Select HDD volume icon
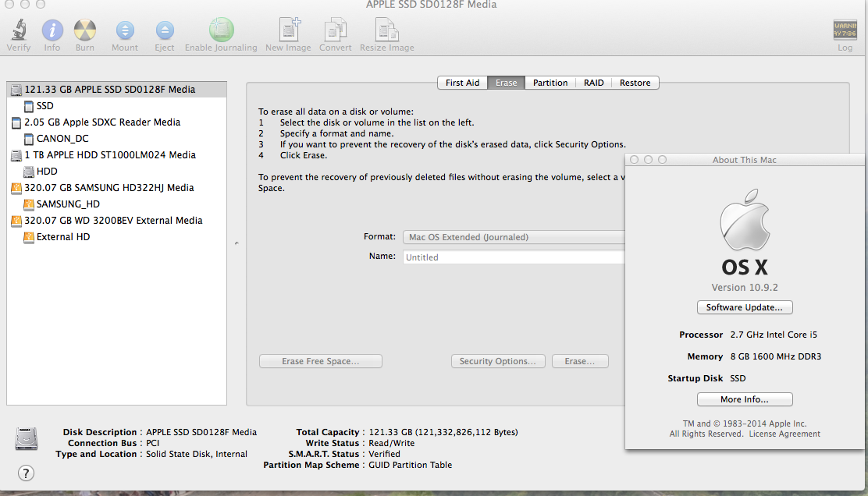868x496 pixels. [29, 172]
